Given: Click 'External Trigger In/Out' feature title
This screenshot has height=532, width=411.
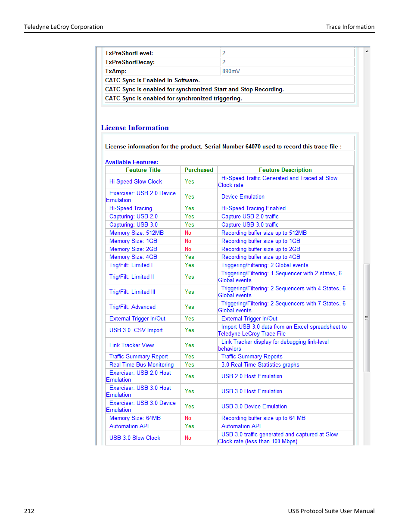Looking at the screenshot, I should click(x=137, y=319).
